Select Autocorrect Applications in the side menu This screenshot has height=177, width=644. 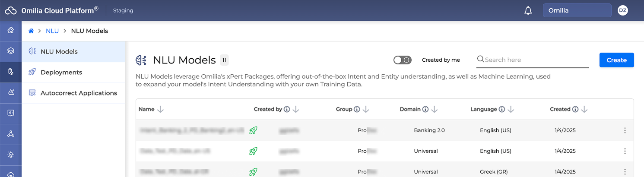[x=79, y=93]
